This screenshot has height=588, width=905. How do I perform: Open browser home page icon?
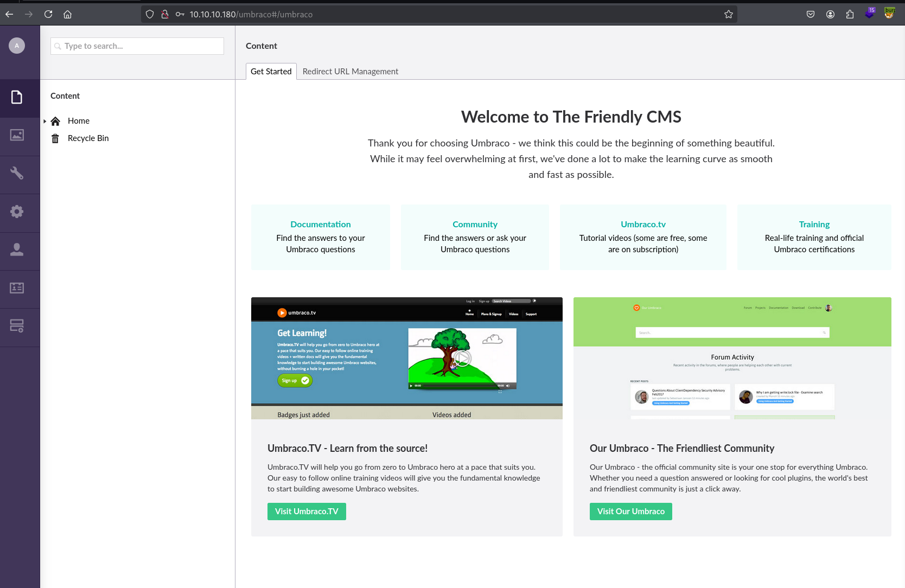click(68, 14)
